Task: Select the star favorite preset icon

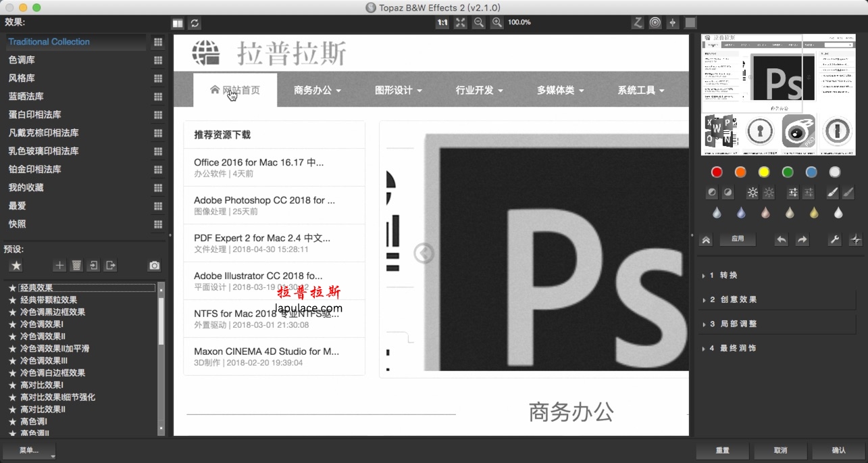Action: point(16,266)
